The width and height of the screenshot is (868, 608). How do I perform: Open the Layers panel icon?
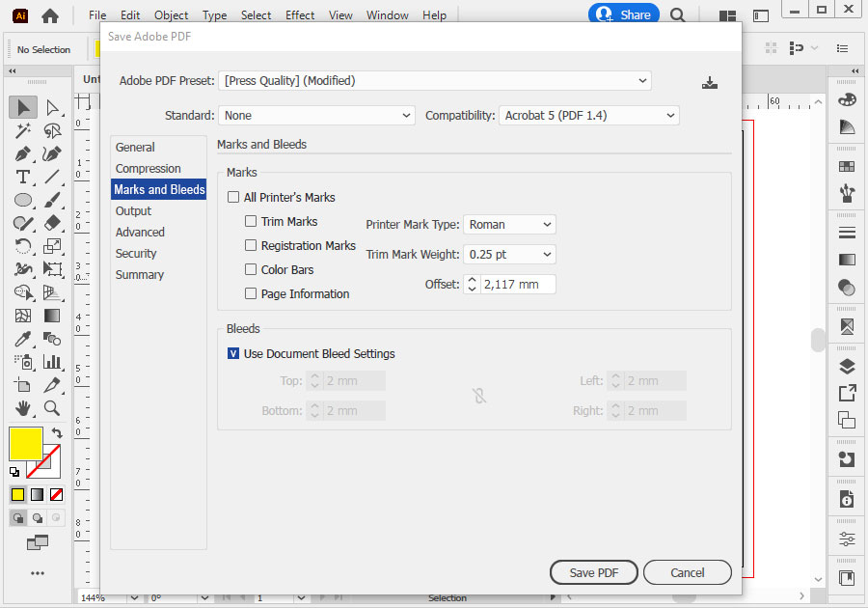tap(847, 367)
